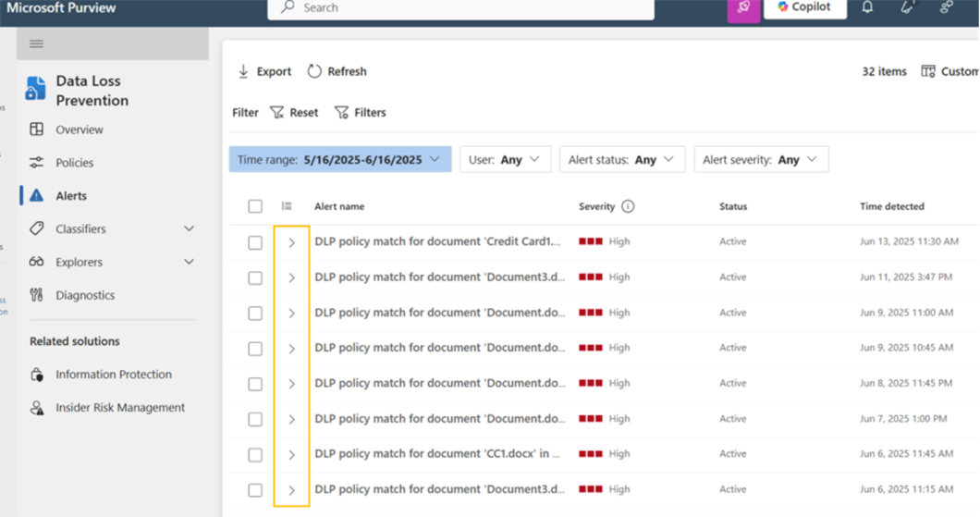Expand the Explorers menu chevron
Viewport: 980px width, 517px height.
(x=189, y=262)
